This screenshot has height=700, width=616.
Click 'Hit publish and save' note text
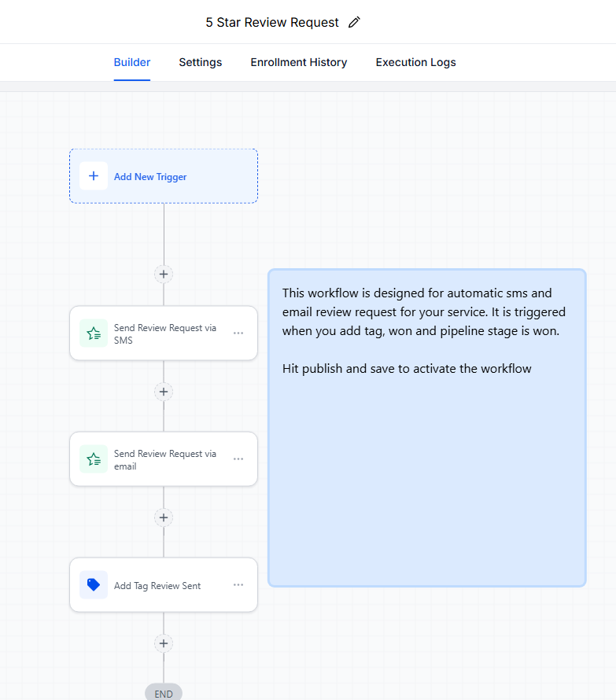click(x=407, y=369)
